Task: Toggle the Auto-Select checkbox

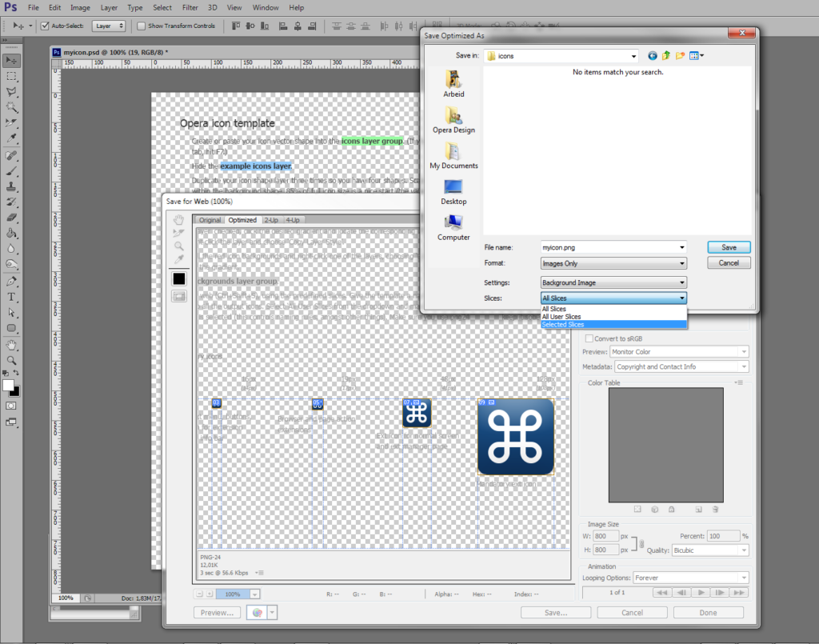Action: click(x=44, y=25)
